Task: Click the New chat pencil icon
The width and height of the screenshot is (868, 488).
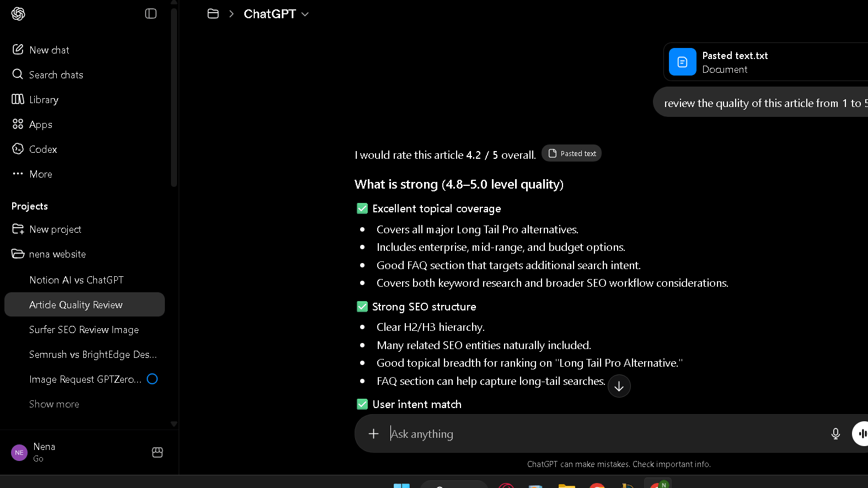Action: coord(18,49)
